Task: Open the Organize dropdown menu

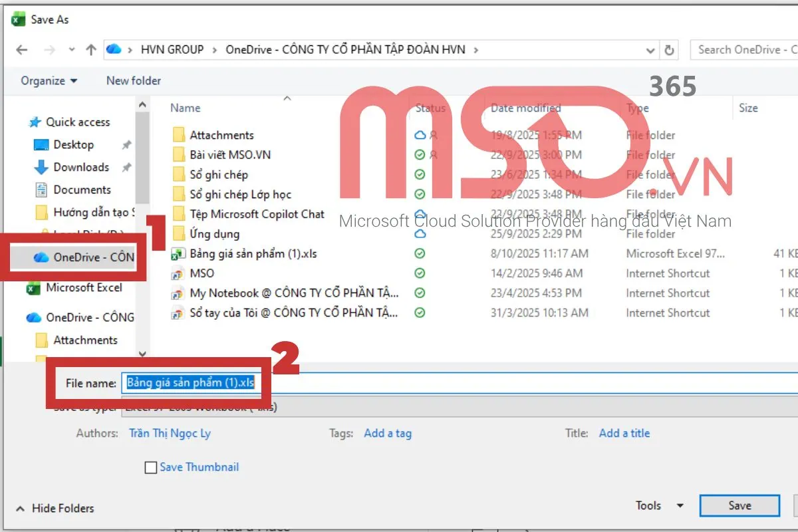Action: [x=49, y=80]
